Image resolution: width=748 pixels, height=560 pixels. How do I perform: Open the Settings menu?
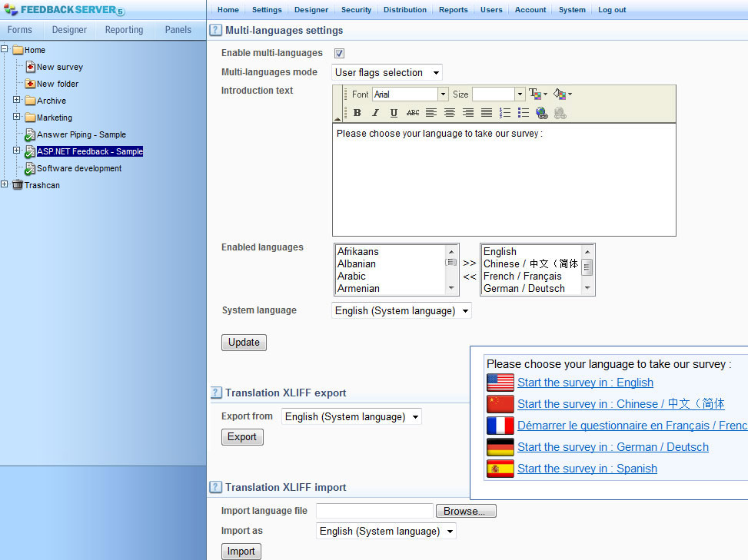(x=267, y=9)
